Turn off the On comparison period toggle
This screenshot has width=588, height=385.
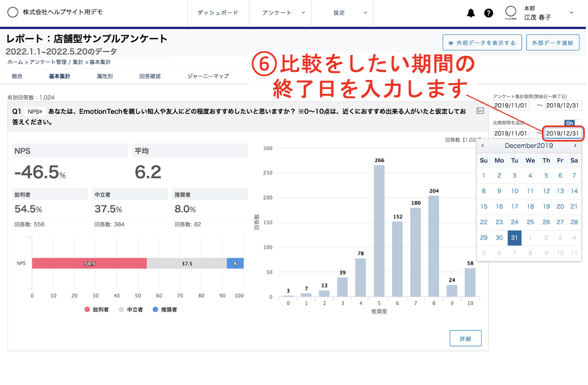point(570,123)
